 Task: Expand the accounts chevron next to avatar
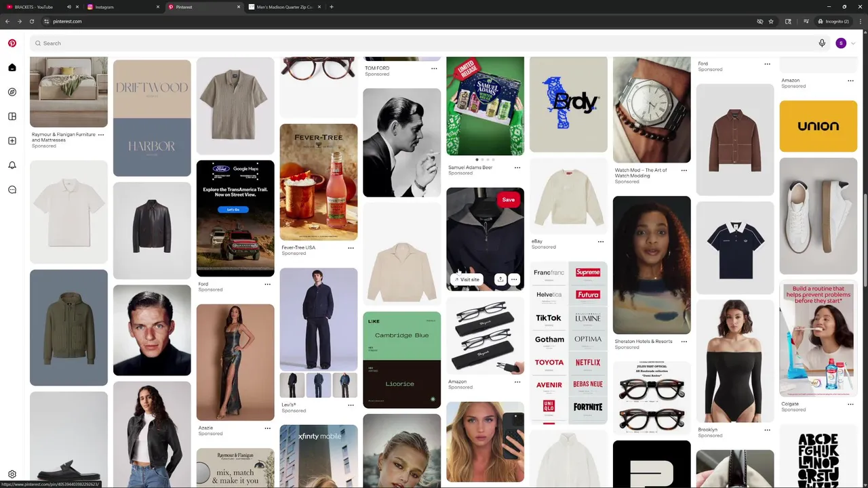tap(853, 43)
